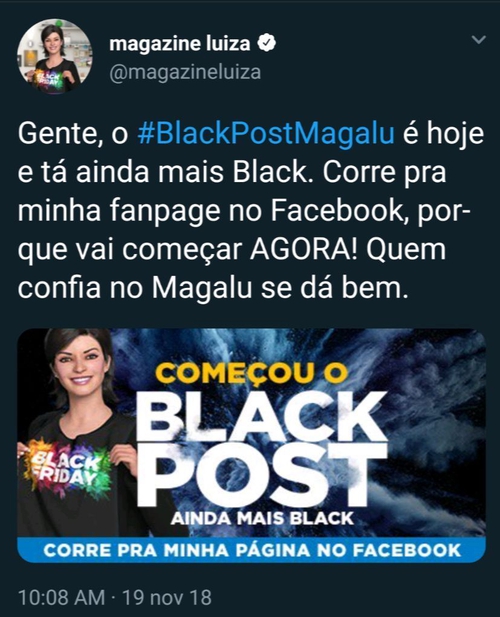Visit the @magazineluiza handle
The width and height of the screenshot is (500, 617).
[185, 72]
